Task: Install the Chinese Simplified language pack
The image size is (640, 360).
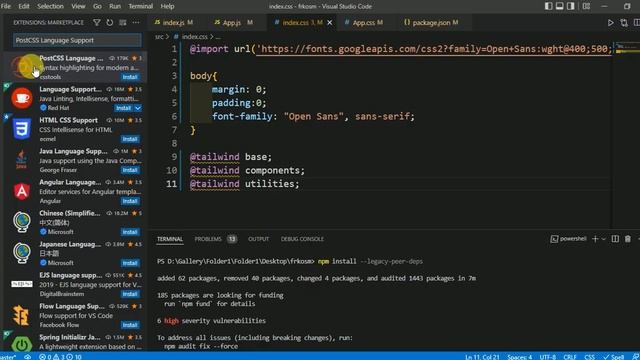Action: point(130,232)
